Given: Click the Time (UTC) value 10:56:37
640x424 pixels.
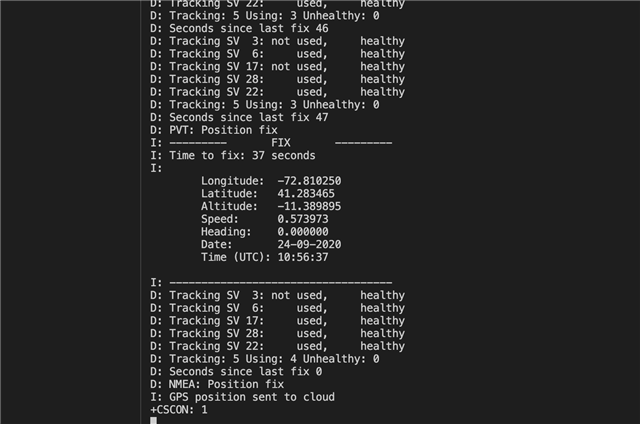Looking at the screenshot, I should [303, 257].
